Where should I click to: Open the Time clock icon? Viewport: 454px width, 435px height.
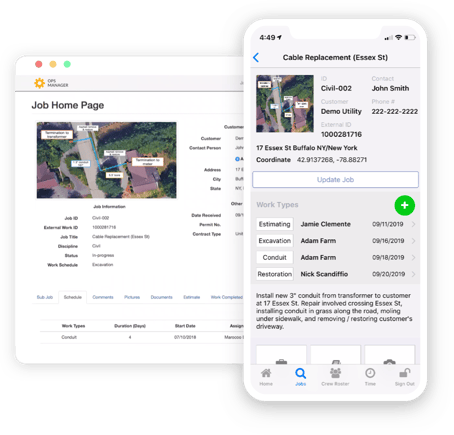[x=370, y=373]
